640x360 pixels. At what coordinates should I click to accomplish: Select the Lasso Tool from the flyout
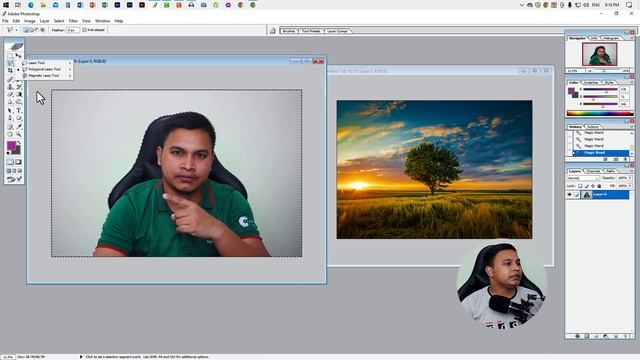coord(47,63)
